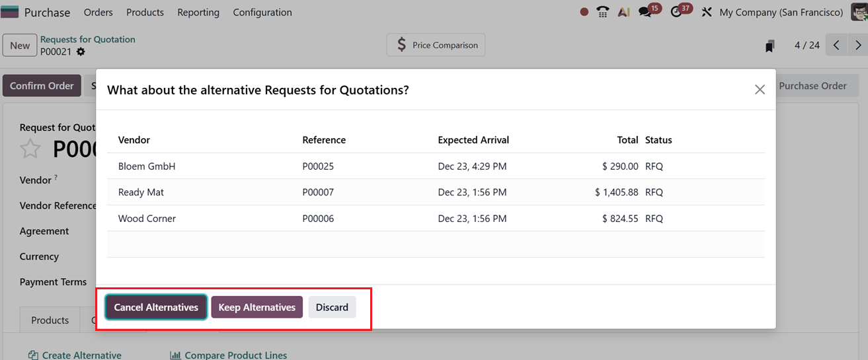
Task: Click the Payment Terms field label
Action: pyautogui.click(x=53, y=282)
